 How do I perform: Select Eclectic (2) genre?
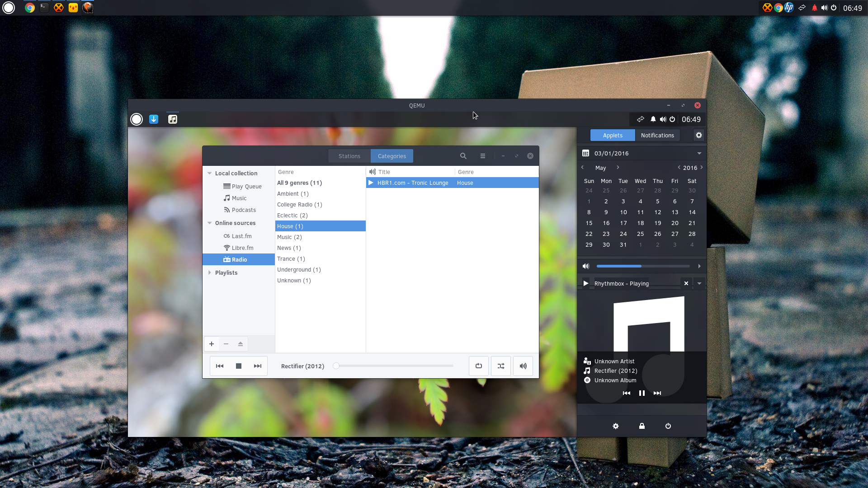pos(321,215)
